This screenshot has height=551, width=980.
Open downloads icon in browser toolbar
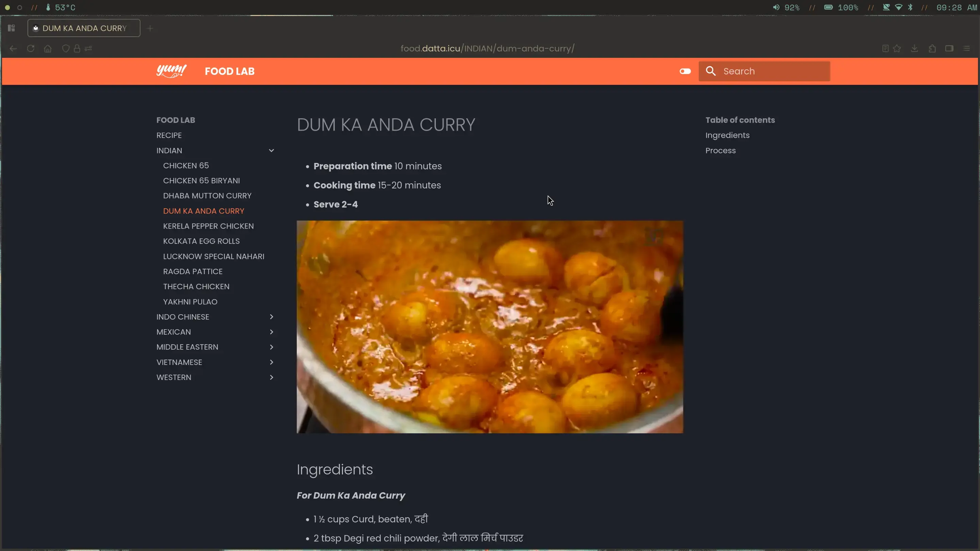[x=914, y=49]
